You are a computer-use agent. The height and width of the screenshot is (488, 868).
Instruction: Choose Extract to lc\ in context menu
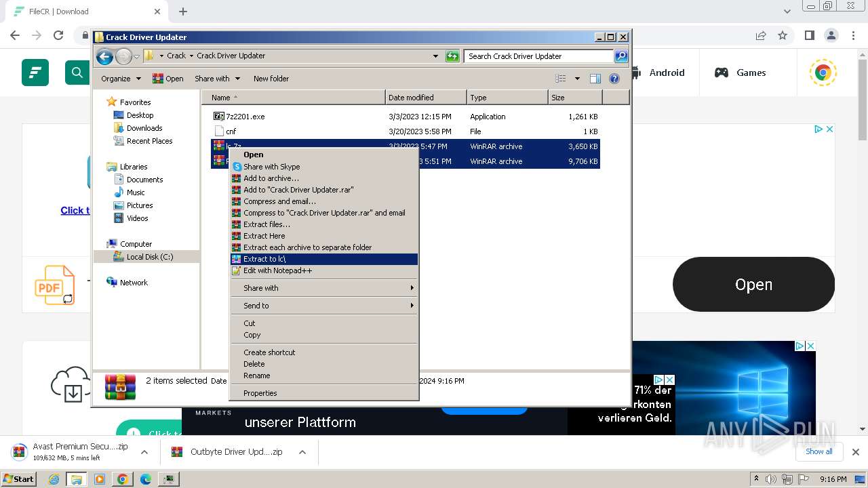(x=324, y=259)
